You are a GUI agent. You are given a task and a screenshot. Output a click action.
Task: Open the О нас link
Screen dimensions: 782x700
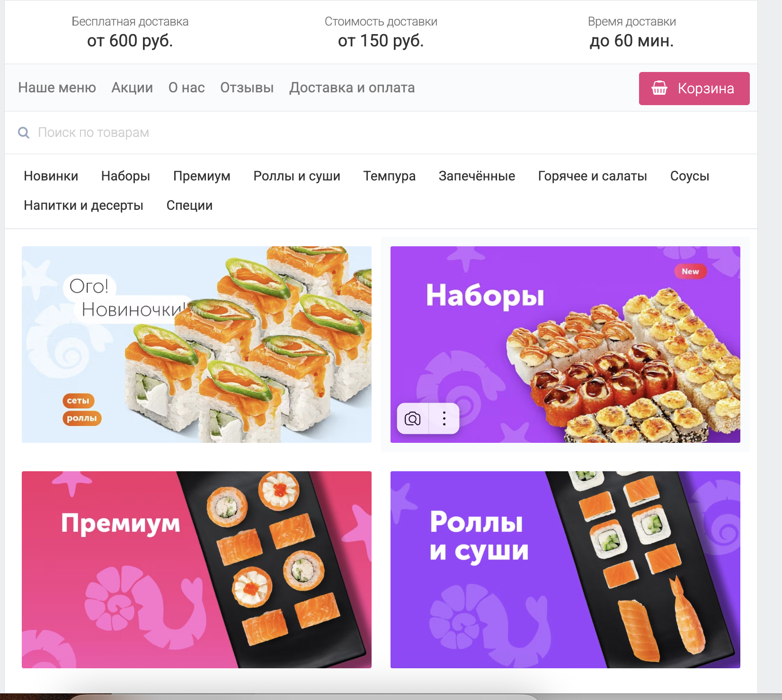click(x=187, y=88)
